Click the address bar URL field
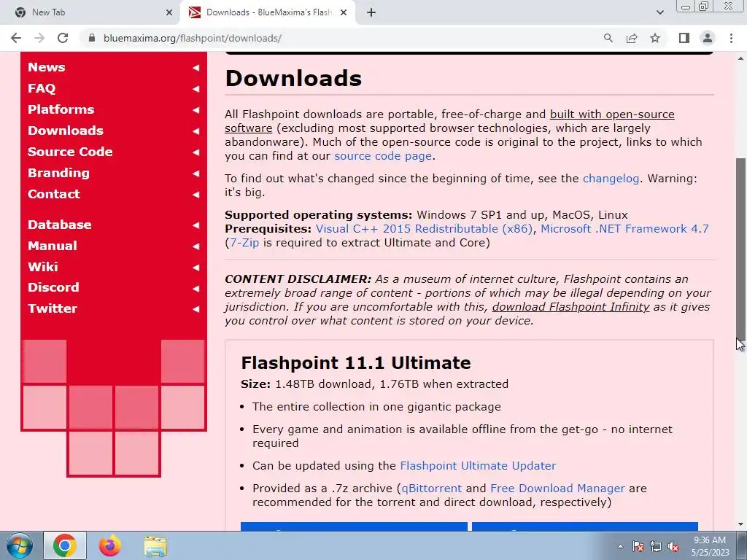Screen dimensions: 747x560 [x=343, y=38]
